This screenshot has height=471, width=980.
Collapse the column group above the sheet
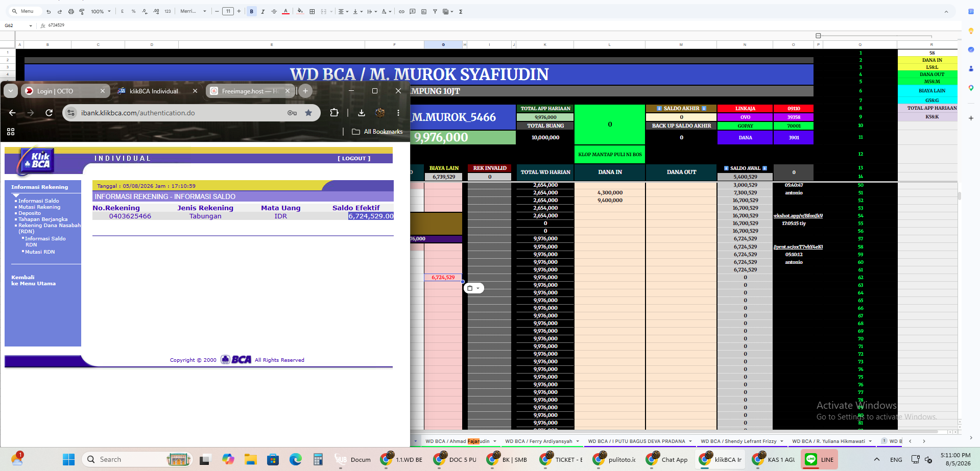[818, 36]
